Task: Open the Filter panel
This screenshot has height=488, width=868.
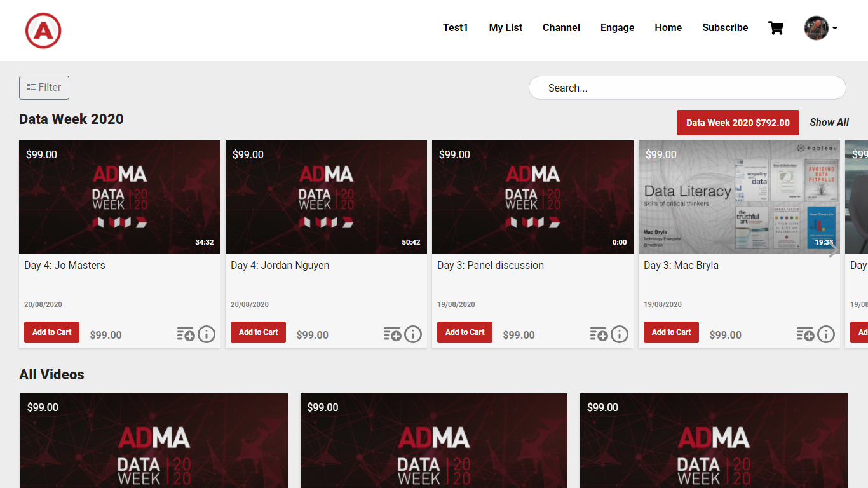Action: tap(44, 88)
